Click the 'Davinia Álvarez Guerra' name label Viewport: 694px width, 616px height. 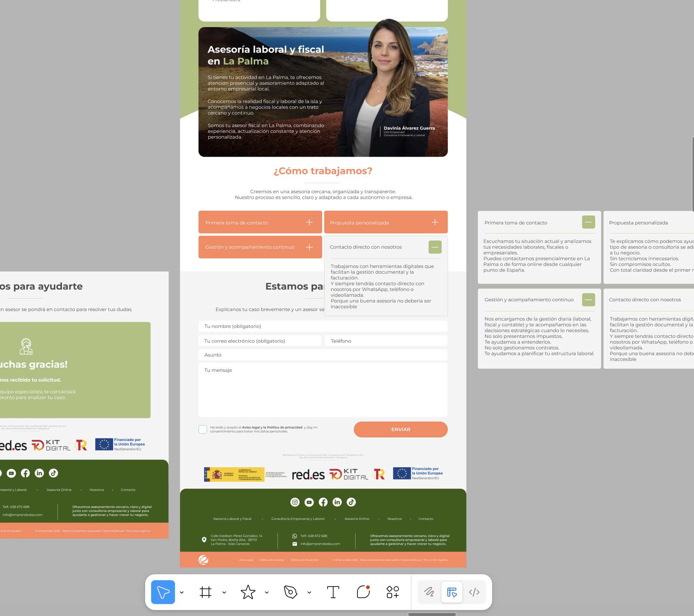(409, 128)
